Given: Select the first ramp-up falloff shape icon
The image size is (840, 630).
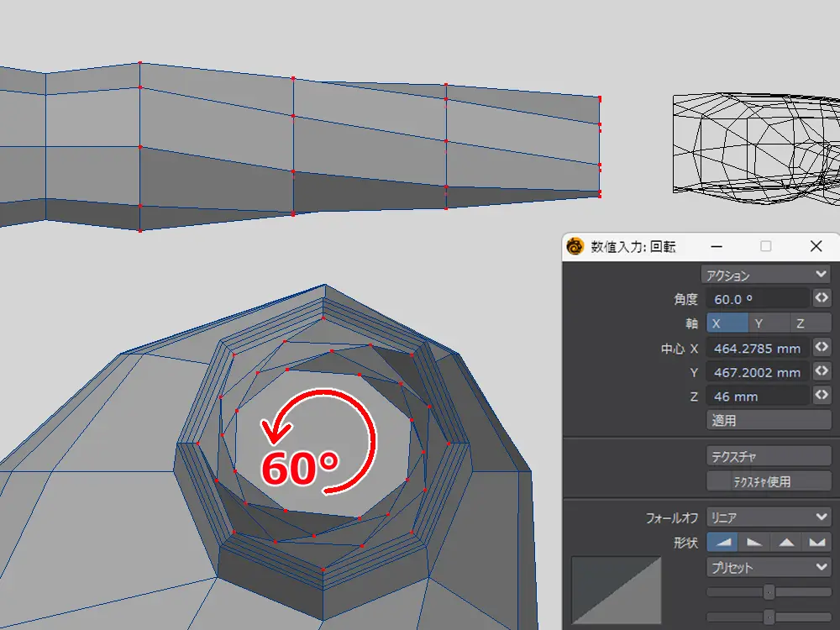Looking at the screenshot, I should 722,543.
